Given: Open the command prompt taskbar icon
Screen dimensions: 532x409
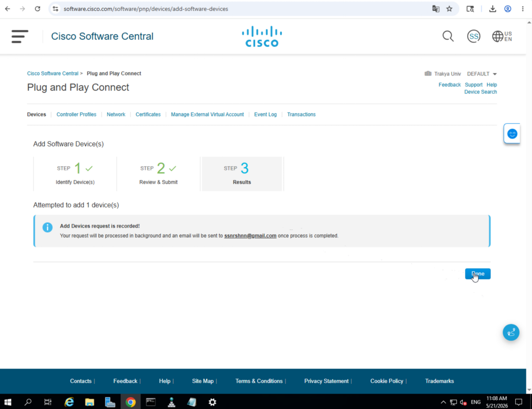Looking at the screenshot, I should (x=151, y=402).
